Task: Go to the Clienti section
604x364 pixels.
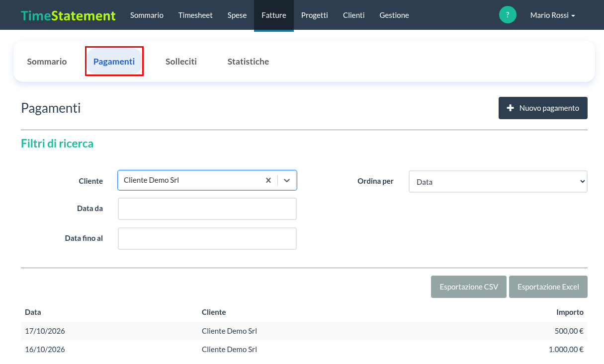Action: 354,15
